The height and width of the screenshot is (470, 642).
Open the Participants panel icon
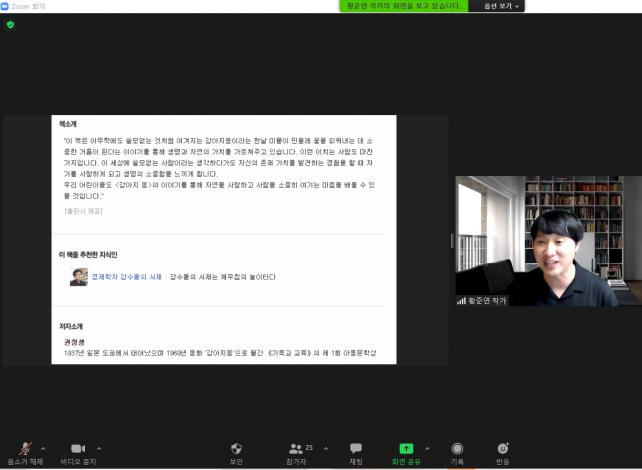pyautogui.click(x=296, y=449)
